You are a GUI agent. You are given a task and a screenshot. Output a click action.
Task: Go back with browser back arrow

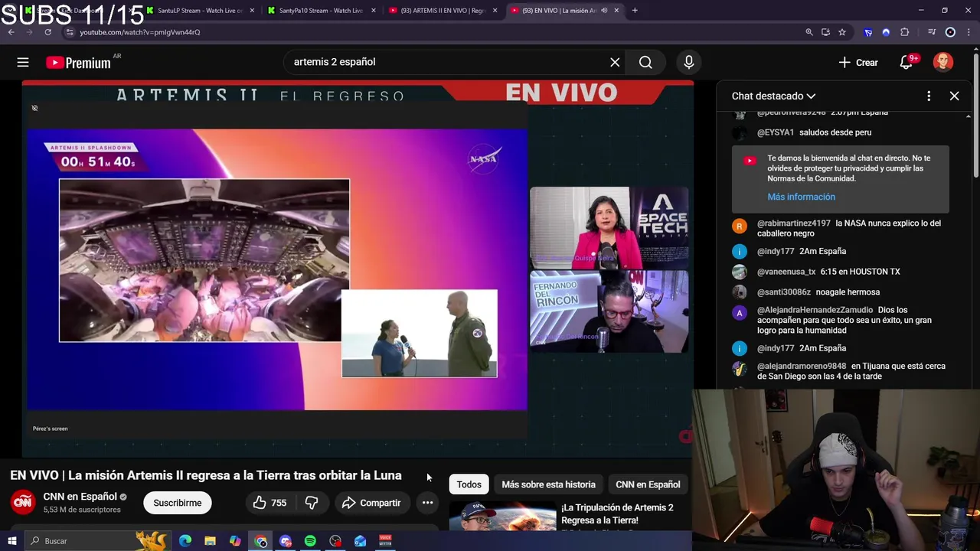tap(11, 32)
